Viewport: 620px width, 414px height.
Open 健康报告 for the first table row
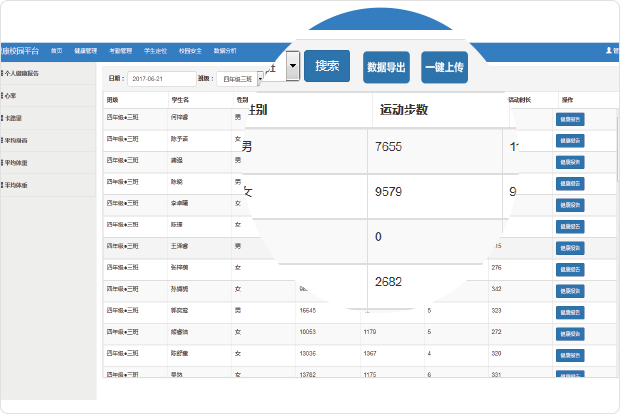(x=569, y=119)
